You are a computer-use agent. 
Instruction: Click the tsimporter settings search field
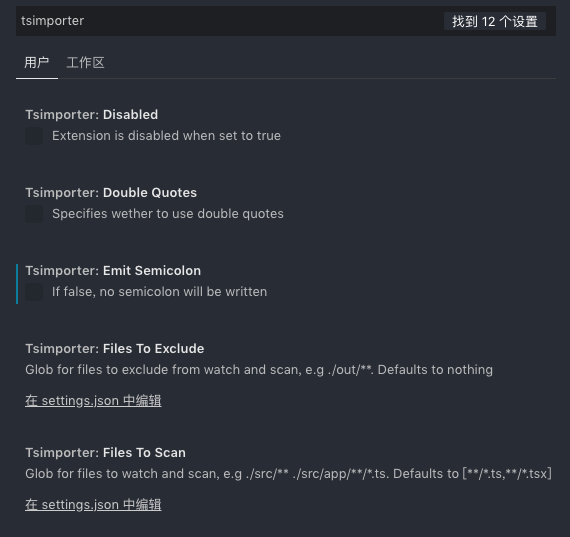click(286, 21)
